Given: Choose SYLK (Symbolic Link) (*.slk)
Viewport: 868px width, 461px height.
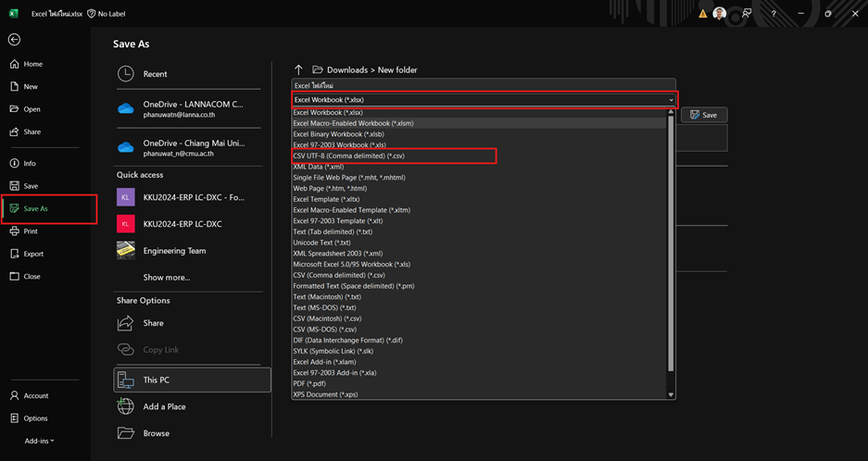Looking at the screenshot, I should pos(480,351).
